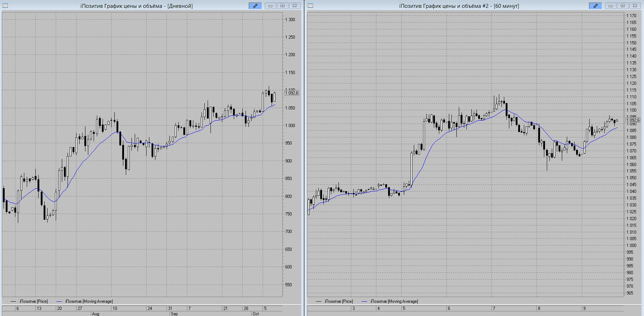
Task: Click the 1 050 price level on the 60-minute chart axis
Action: 631,178
